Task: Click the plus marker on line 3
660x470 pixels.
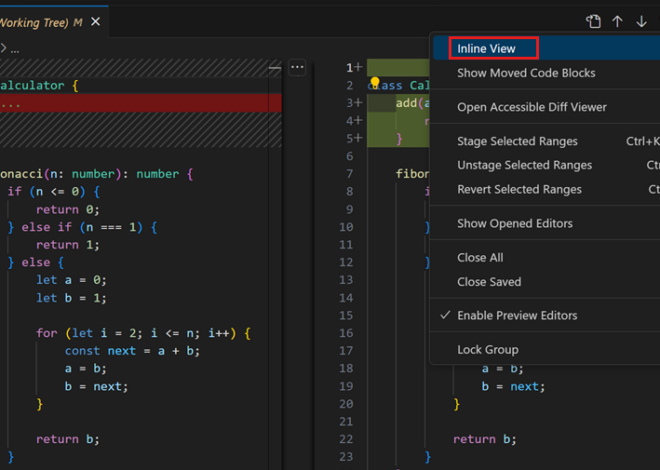Action: pyautogui.click(x=358, y=103)
